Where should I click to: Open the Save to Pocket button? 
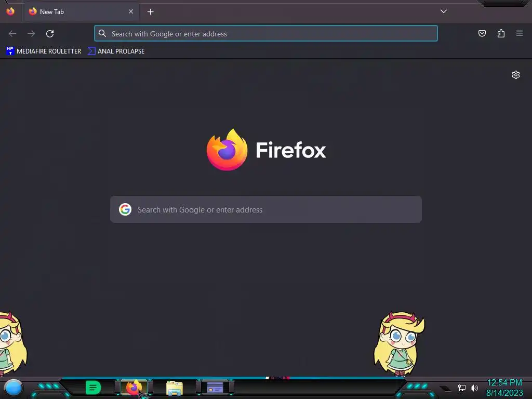coord(482,33)
